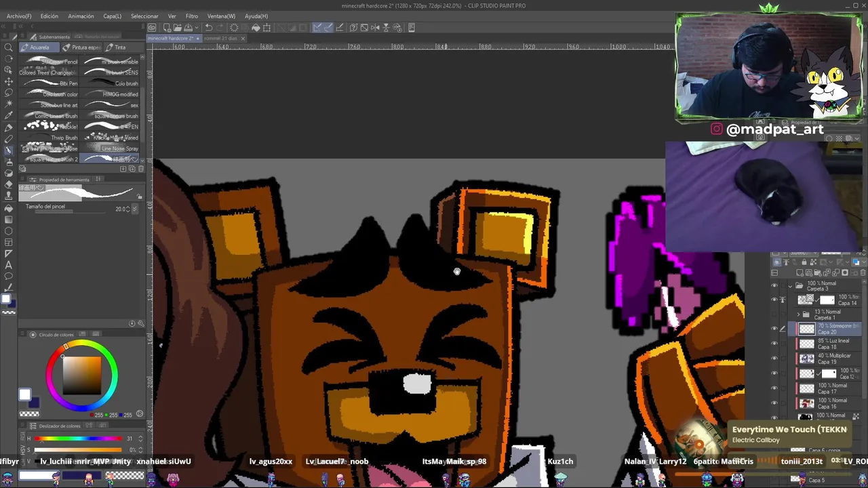Hide layer Capa 19
The height and width of the screenshot is (488, 868).
[x=774, y=359]
